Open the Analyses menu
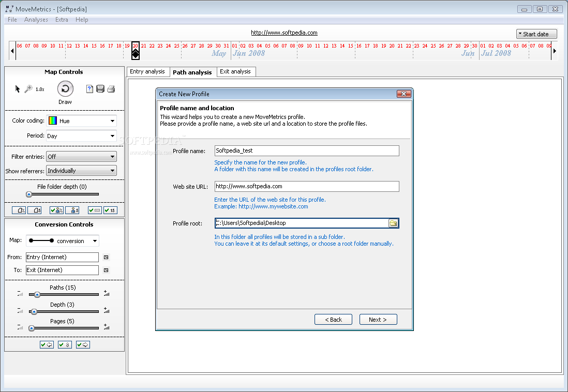Screen dimensions: 568x392 (x=36, y=20)
